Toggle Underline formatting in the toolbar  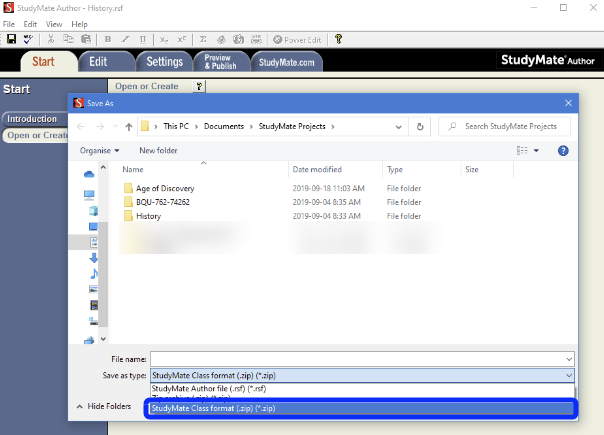click(x=143, y=39)
